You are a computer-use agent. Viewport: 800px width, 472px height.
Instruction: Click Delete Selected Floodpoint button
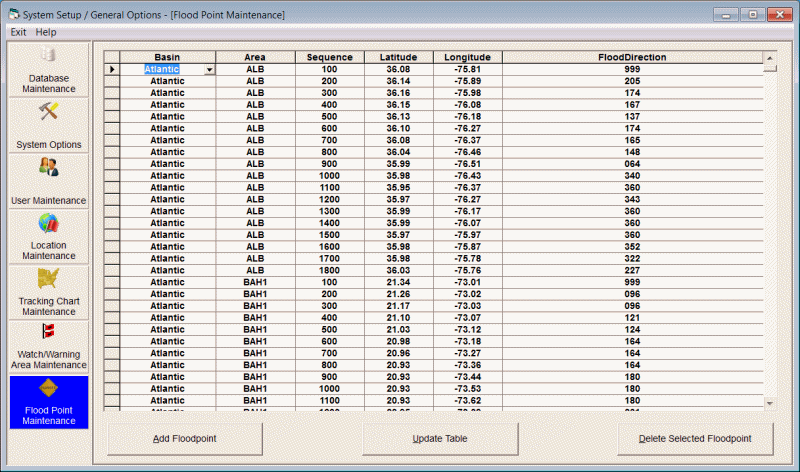[x=695, y=439]
